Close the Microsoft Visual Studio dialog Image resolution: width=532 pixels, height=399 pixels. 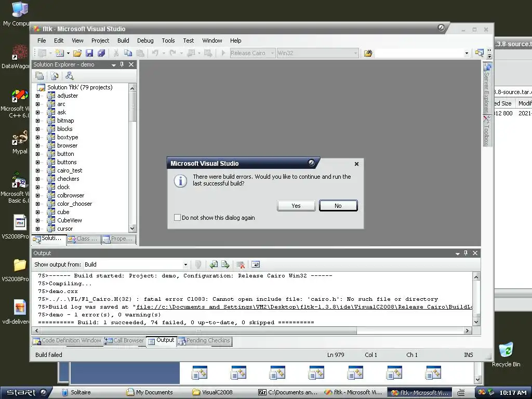click(x=356, y=164)
